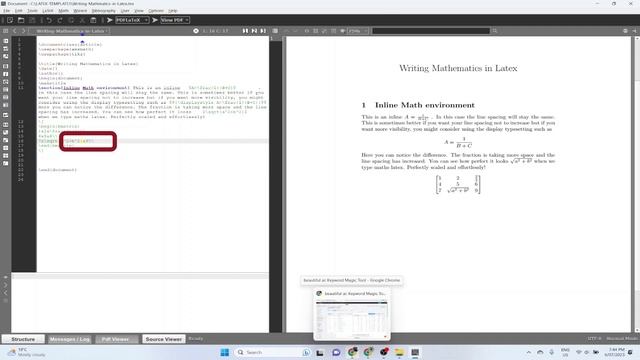640x360 pixels.
Task: Click the \end{document} line in editor
Action: point(58,170)
